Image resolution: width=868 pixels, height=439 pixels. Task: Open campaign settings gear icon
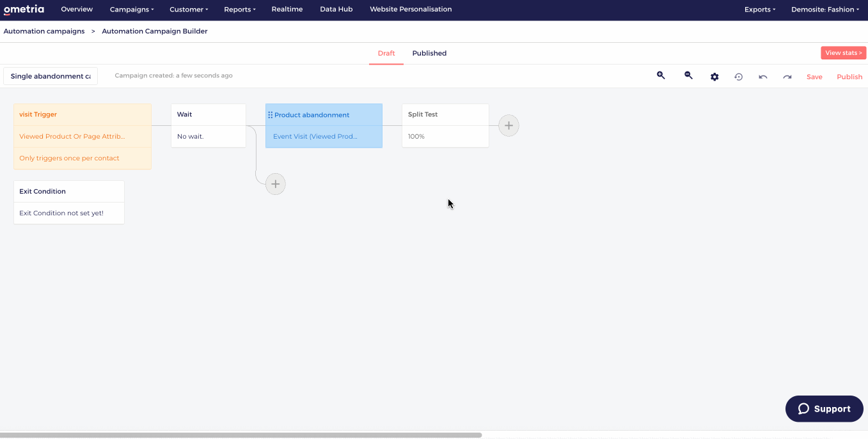[714, 77]
